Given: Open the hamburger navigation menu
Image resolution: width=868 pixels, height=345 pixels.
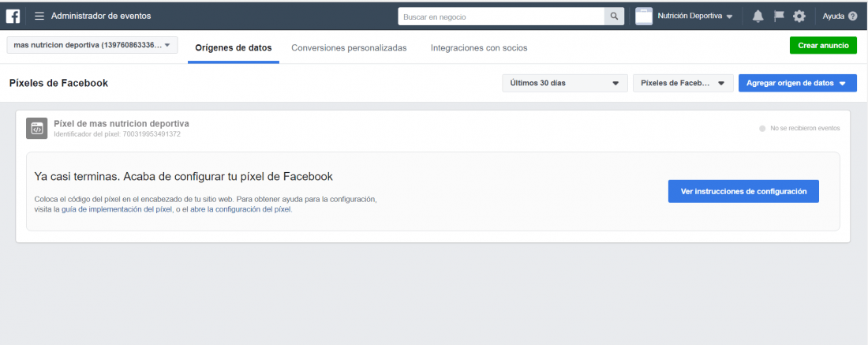Looking at the screenshot, I should pyautogui.click(x=39, y=16).
